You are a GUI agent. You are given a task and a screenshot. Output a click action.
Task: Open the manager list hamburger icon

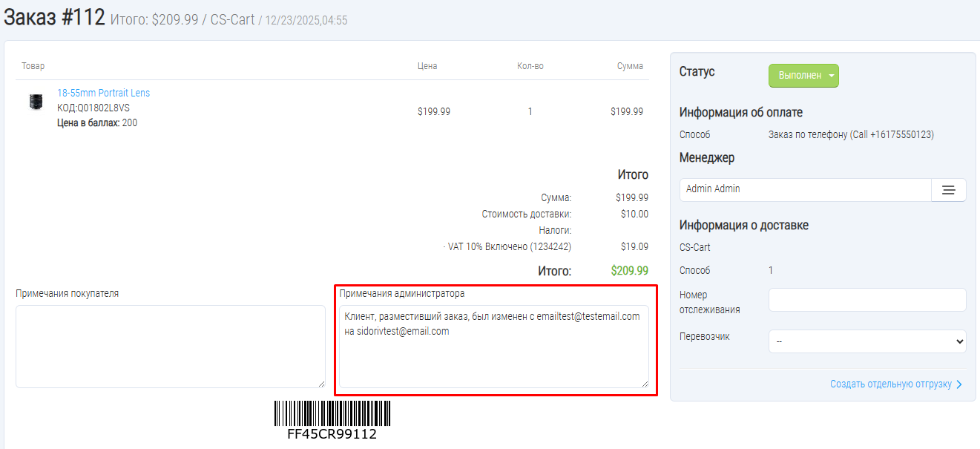[x=948, y=190]
